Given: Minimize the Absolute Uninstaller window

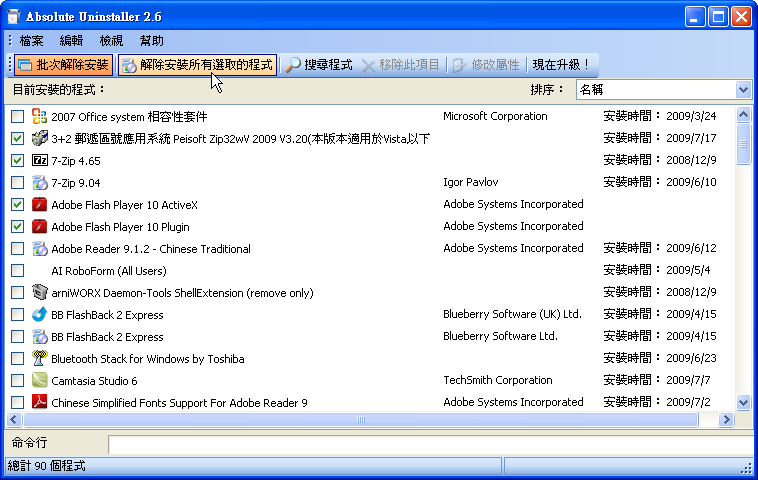Looking at the screenshot, I should tap(695, 17).
